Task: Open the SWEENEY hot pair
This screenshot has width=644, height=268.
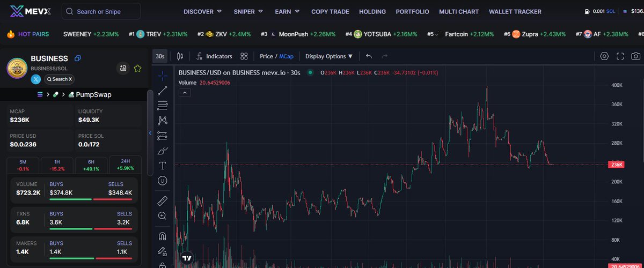Action: [91, 34]
